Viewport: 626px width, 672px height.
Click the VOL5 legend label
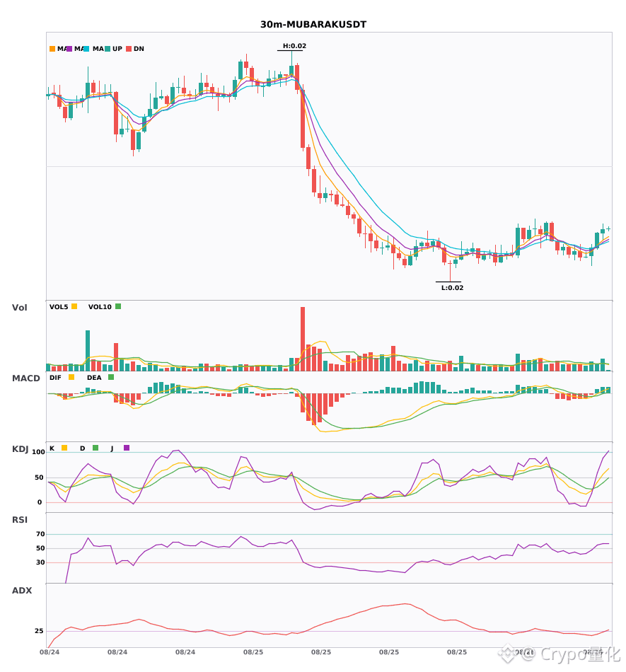59,307
